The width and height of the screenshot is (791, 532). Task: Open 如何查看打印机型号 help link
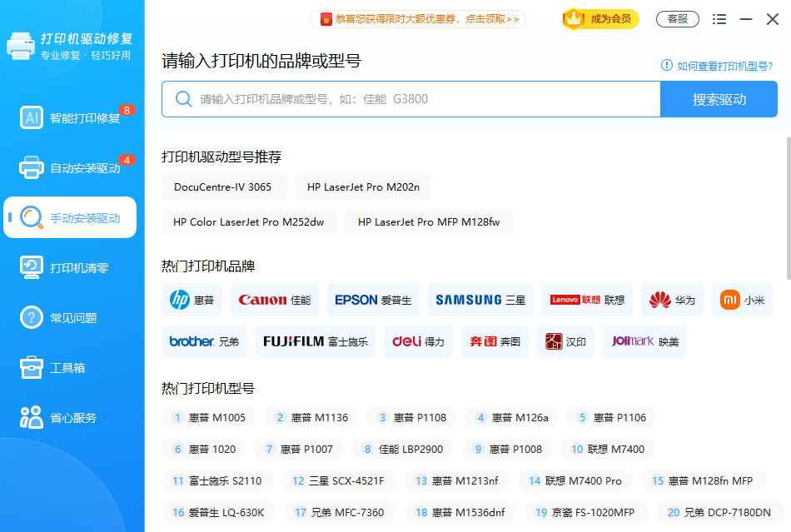tap(719, 66)
